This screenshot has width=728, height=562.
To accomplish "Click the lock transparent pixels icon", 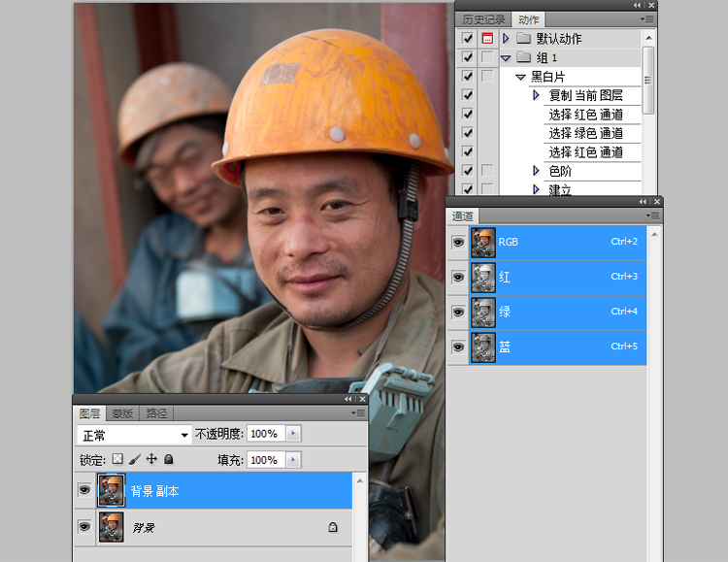I will click(x=117, y=459).
